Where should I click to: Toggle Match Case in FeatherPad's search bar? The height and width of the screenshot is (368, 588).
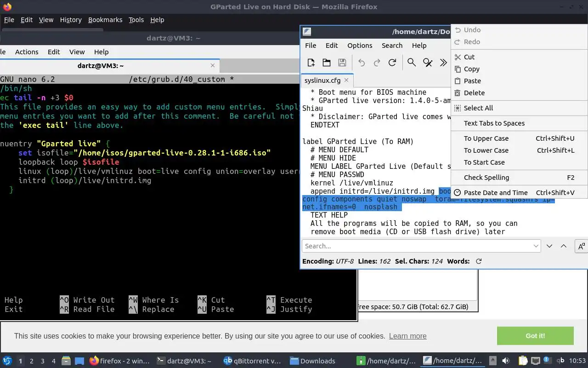click(581, 246)
